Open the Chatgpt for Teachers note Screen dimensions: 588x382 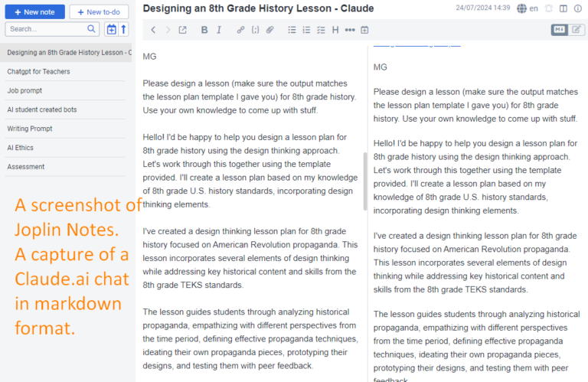click(x=65, y=72)
